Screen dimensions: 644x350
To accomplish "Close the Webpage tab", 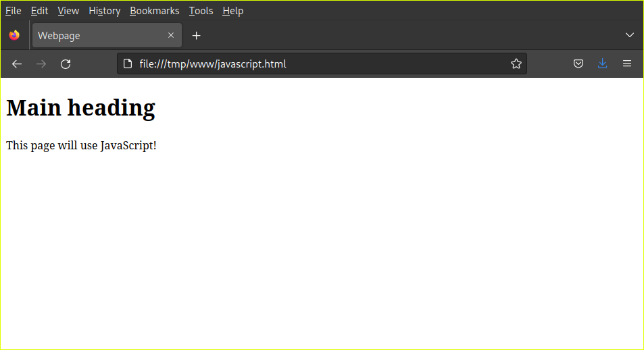I will pos(171,35).
